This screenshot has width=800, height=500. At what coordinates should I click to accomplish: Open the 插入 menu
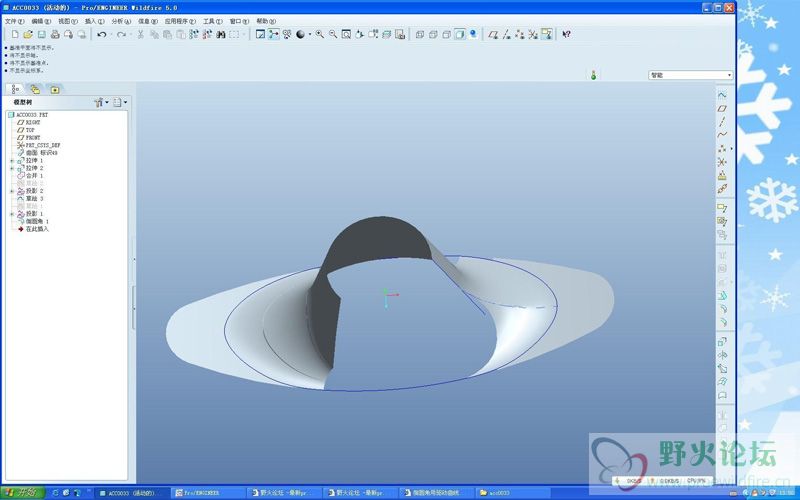[94, 21]
